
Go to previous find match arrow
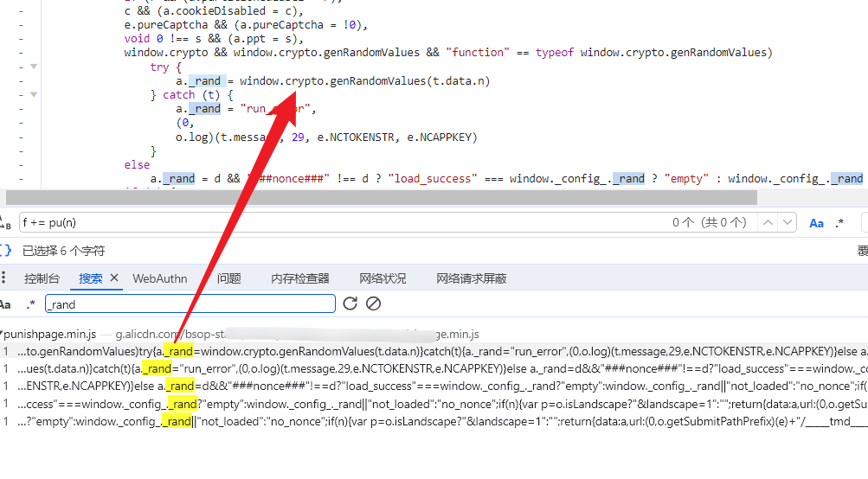pyautogui.click(x=766, y=223)
